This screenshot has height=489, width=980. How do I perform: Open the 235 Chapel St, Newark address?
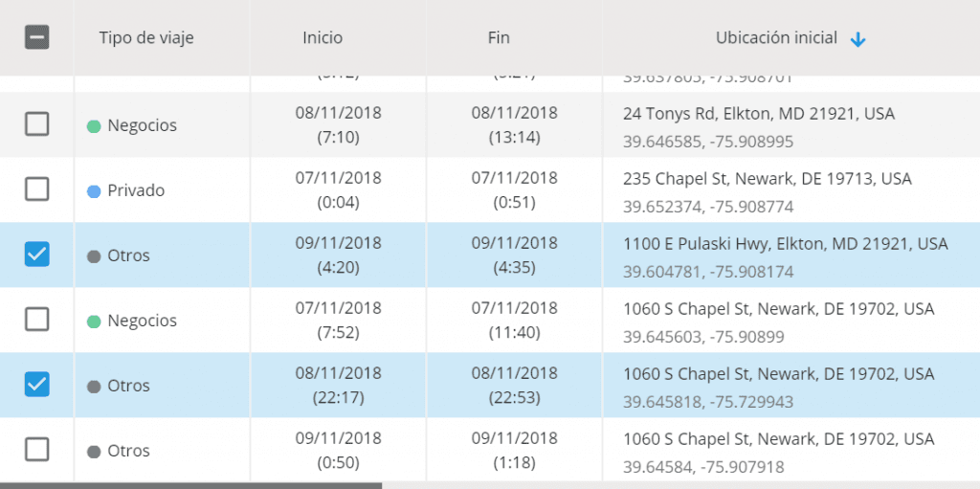[767, 180]
